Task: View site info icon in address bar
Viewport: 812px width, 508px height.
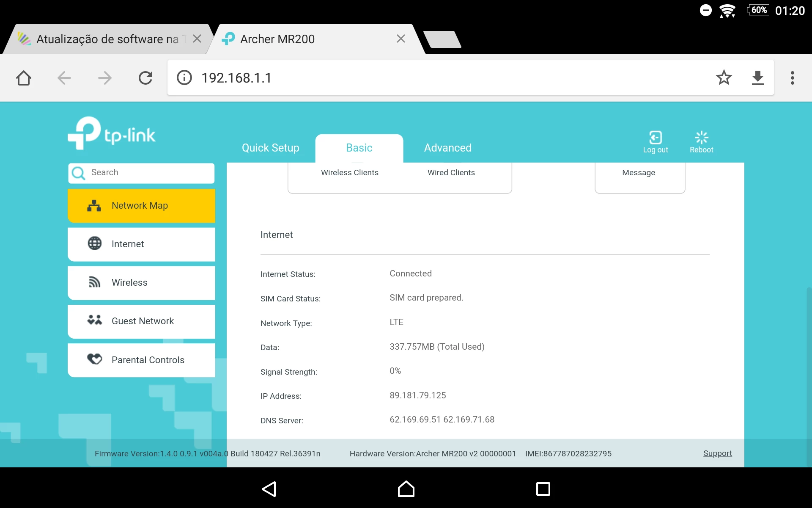Action: click(x=184, y=78)
